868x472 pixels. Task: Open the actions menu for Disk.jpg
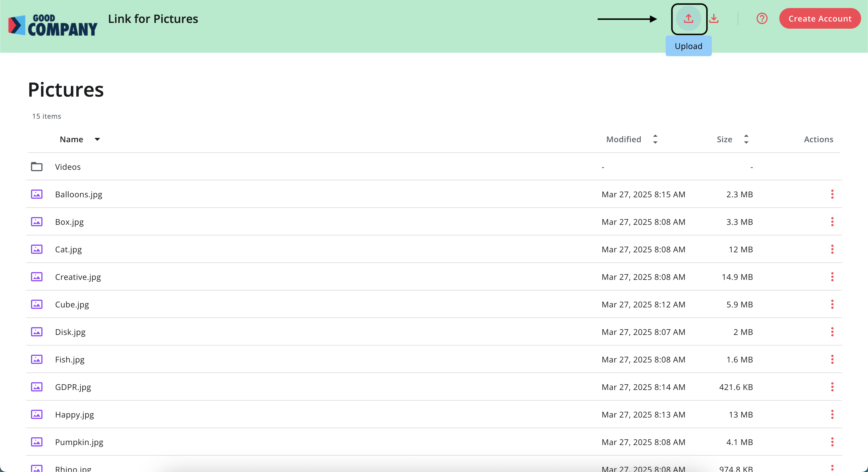[x=832, y=331]
